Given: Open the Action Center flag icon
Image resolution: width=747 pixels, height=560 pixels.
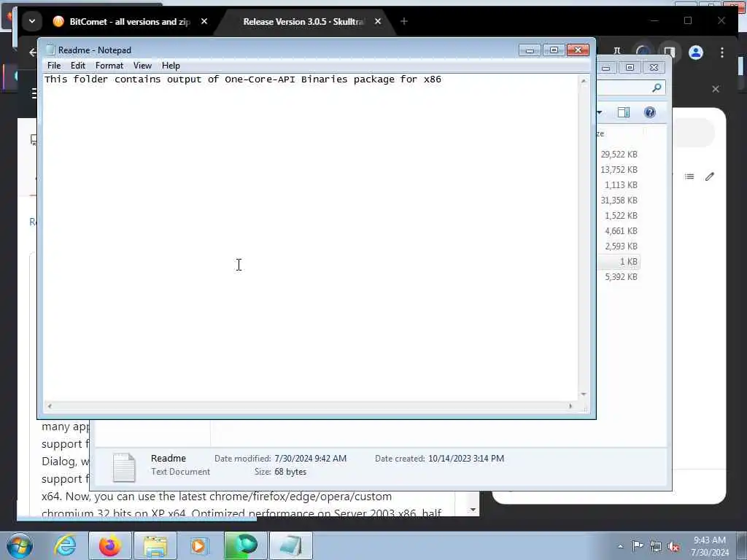Looking at the screenshot, I should (638, 546).
